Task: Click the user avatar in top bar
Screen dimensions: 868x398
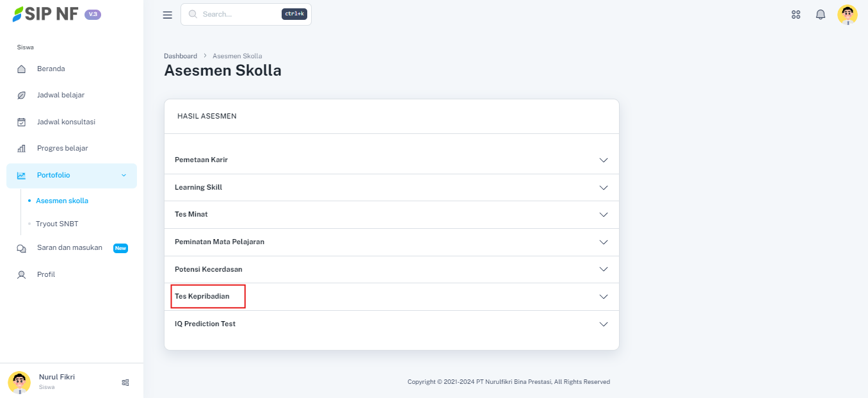Action: pyautogui.click(x=847, y=15)
